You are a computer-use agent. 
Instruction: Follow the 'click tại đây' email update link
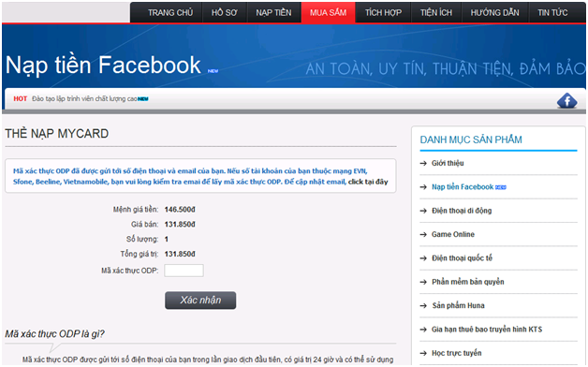[x=368, y=182]
